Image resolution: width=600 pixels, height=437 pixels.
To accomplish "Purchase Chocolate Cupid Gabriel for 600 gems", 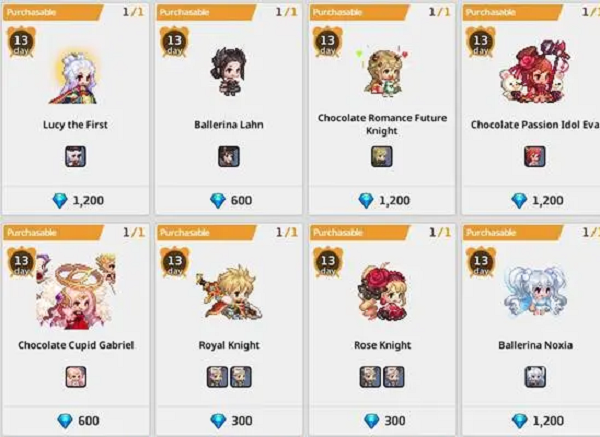I will [x=75, y=421].
